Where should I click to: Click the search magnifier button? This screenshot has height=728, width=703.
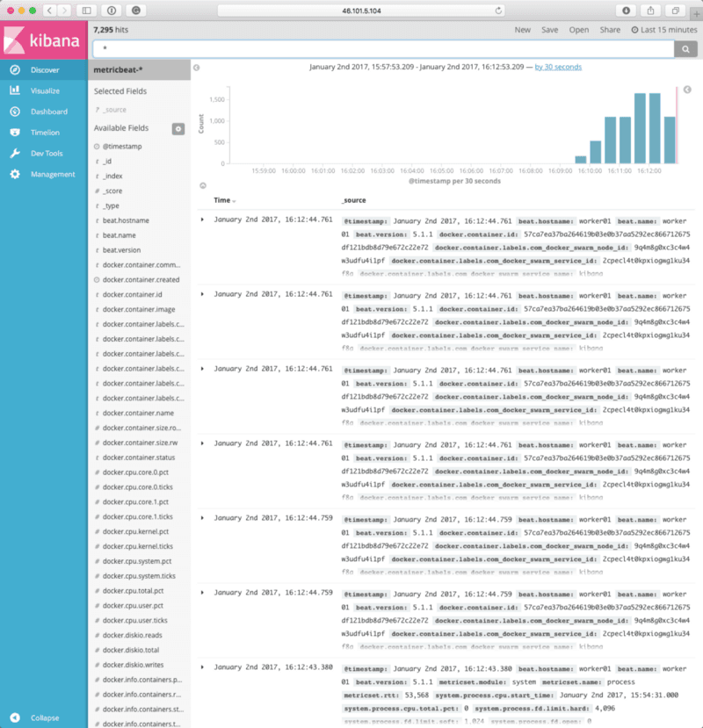coord(687,50)
